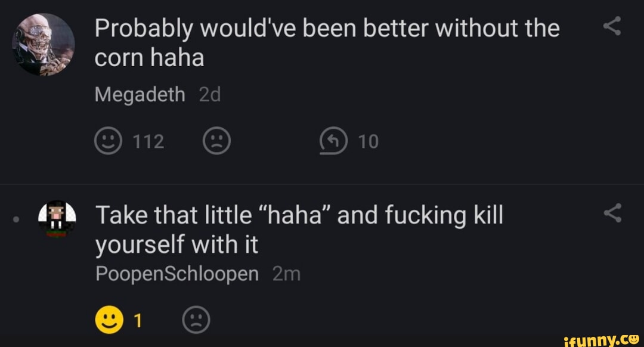The image size is (644, 347).
Task: Click the 10 replies count
Action: 369,141
